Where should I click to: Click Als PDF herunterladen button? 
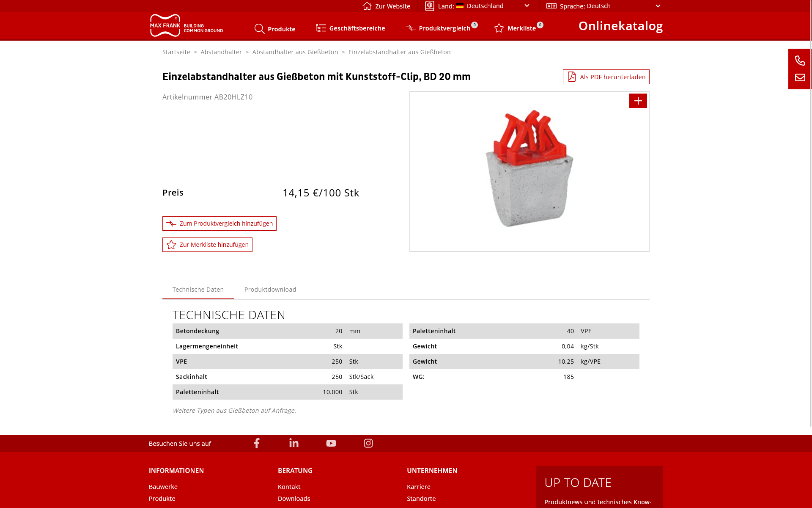click(x=606, y=77)
